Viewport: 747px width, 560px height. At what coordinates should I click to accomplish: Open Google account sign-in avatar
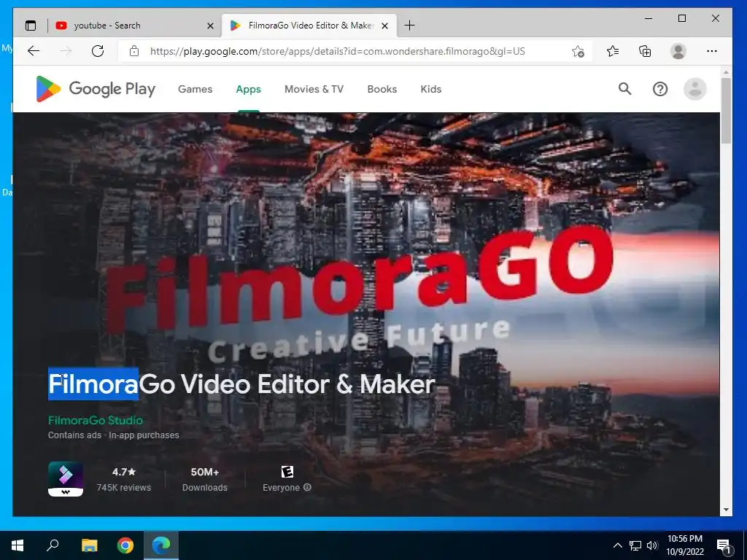click(695, 89)
